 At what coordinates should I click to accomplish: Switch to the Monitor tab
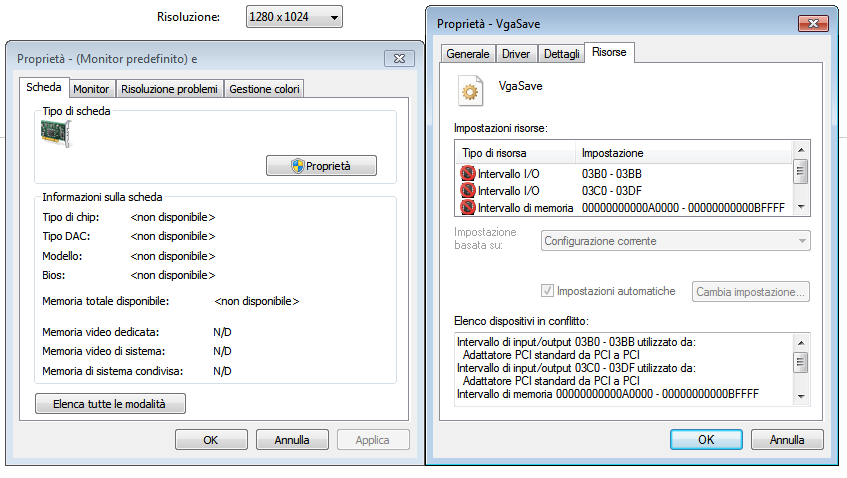[x=92, y=89]
